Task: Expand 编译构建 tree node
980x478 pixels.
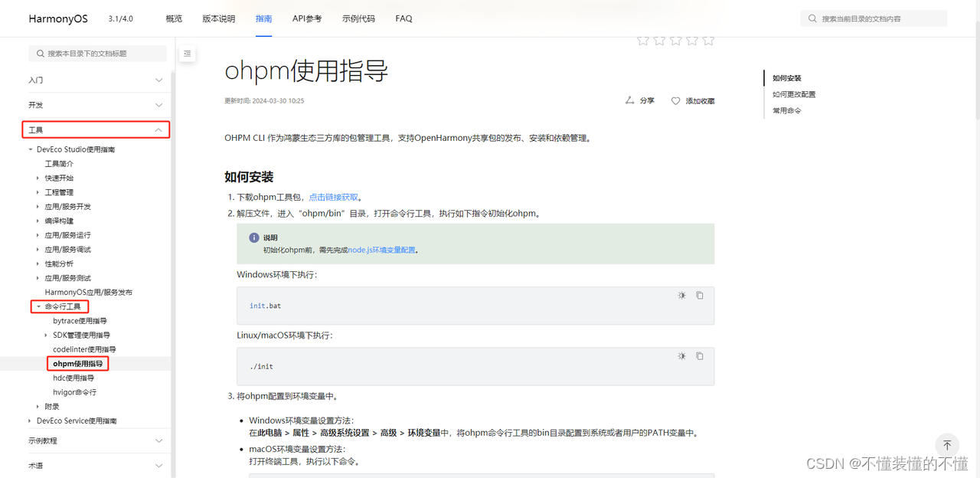Action: (x=38, y=221)
